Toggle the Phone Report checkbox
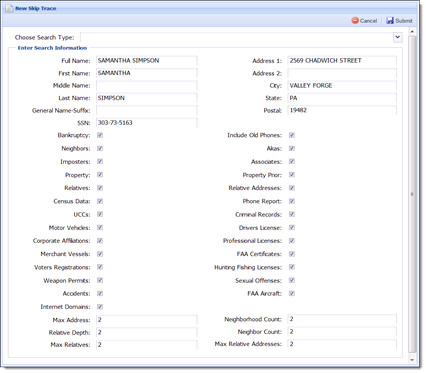Viewport: 426px width, 373px height. pyautogui.click(x=292, y=201)
